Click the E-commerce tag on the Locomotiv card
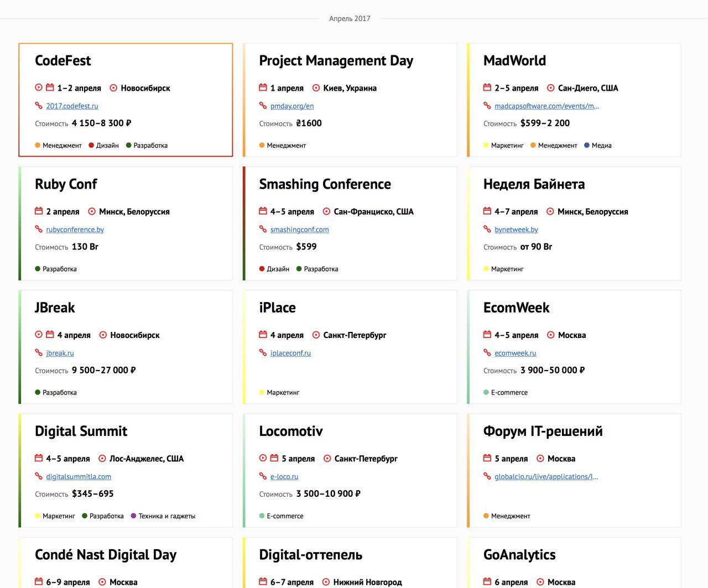Viewport: 708px width, 588px height. 282,516
